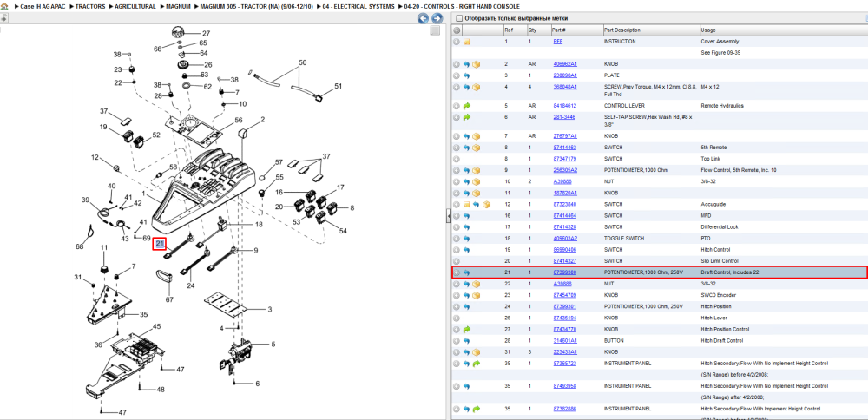
Task: Open part number link 87399381
Action: click(565, 306)
